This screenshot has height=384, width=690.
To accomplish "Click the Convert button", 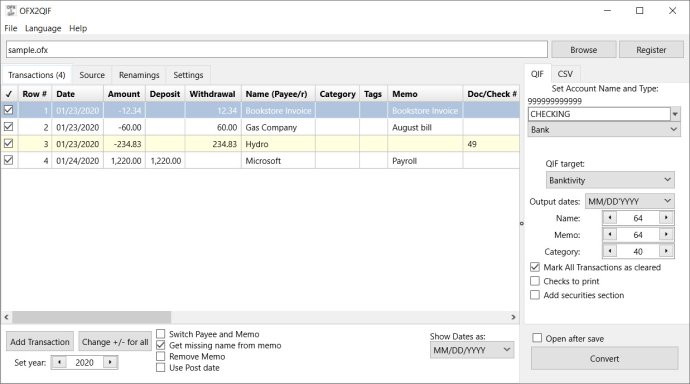I will coord(604,358).
